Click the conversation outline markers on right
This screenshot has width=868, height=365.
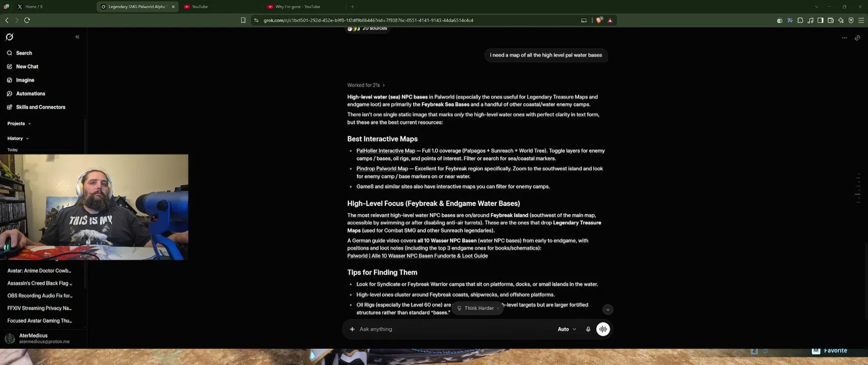coord(858,188)
